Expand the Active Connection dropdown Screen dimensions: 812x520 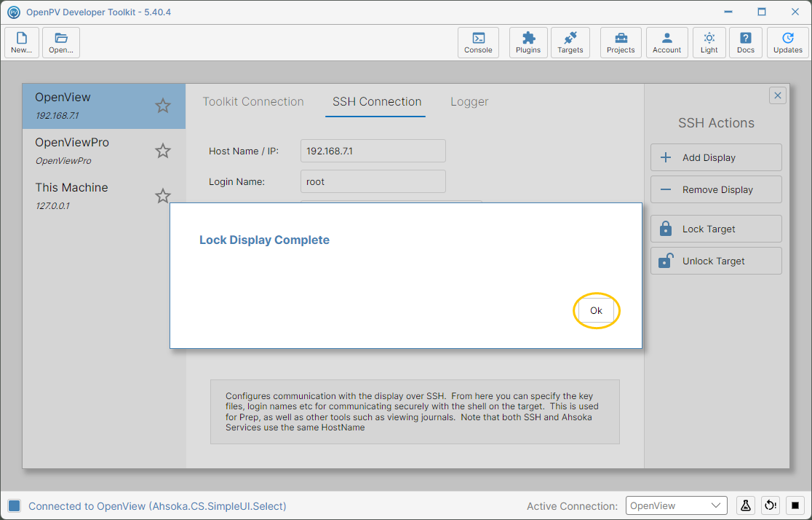[x=677, y=505]
